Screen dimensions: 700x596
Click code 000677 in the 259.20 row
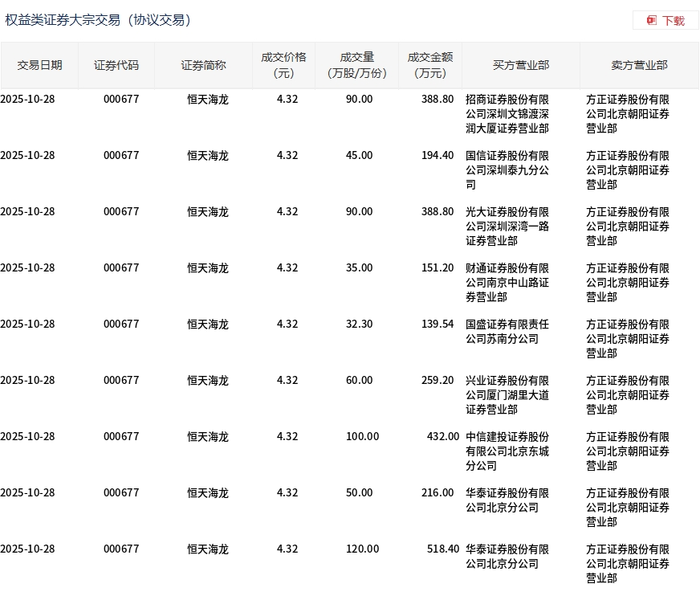[121, 381]
